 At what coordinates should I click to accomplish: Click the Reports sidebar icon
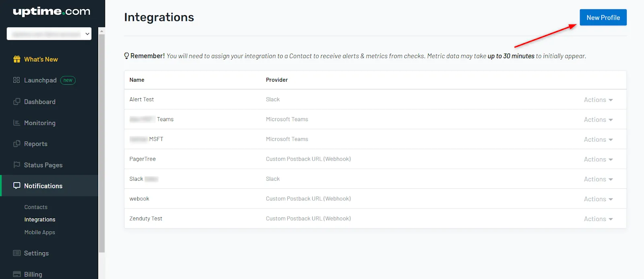pyautogui.click(x=17, y=144)
